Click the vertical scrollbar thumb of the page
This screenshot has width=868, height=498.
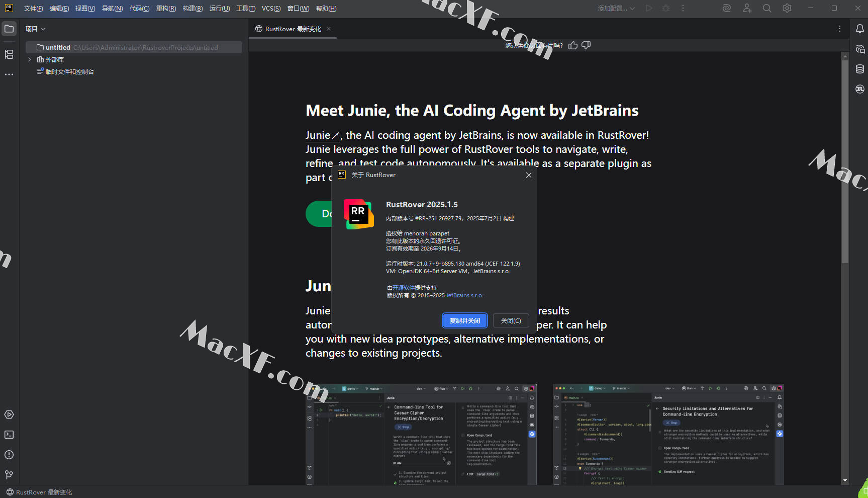(x=845, y=161)
